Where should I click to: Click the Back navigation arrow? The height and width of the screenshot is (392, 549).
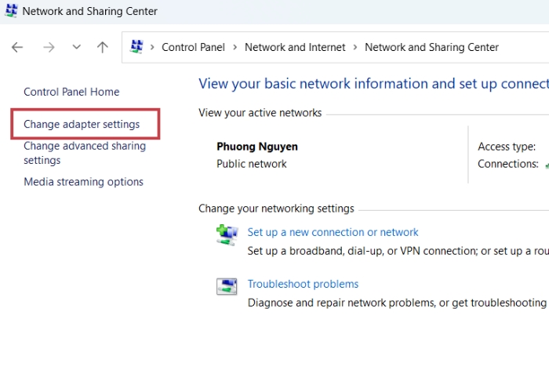coord(17,47)
